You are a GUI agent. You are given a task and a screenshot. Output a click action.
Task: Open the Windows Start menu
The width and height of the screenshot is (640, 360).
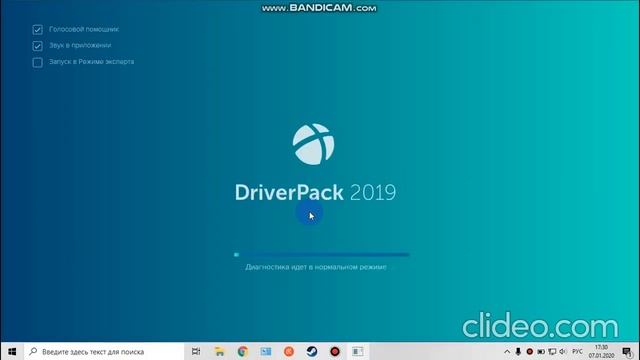(x=12, y=351)
